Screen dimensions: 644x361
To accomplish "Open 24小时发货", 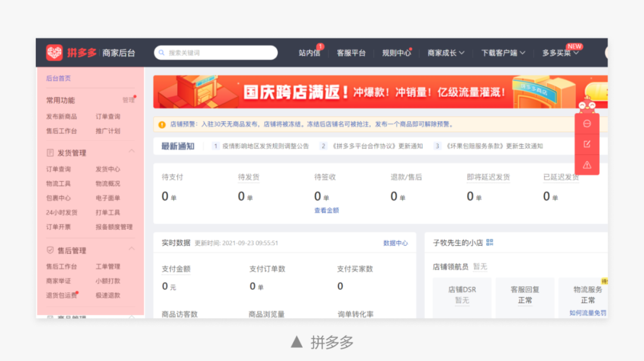I will (61, 212).
